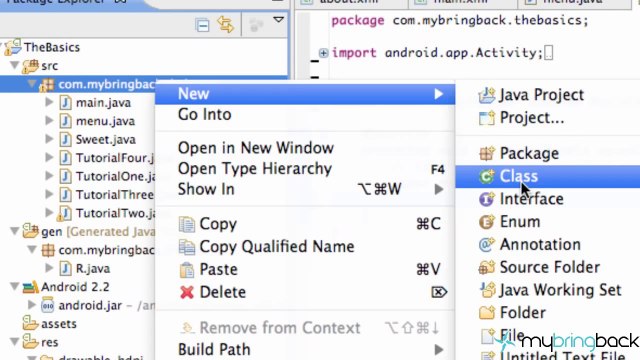Click the package declaration line in editor

click(x=460, y=20)
